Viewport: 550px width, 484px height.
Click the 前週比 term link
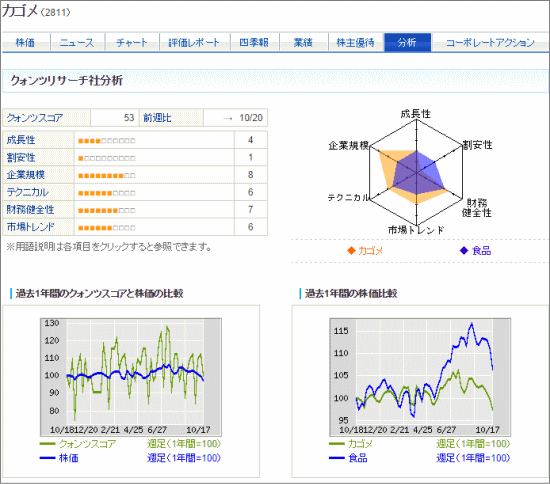tap(157, 118)
